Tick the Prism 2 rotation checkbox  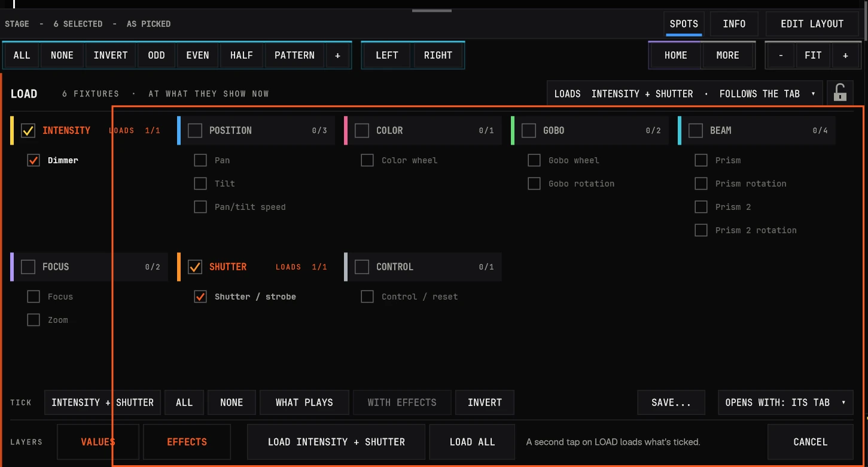click(701, 230)
